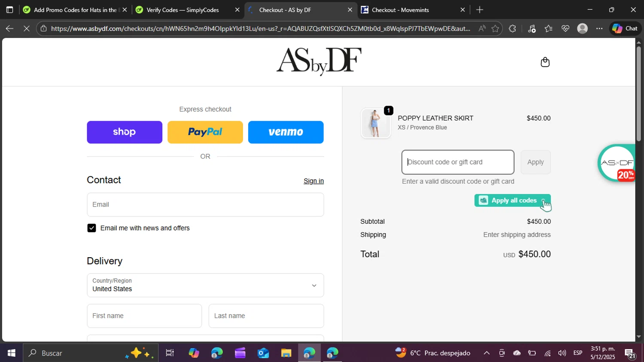Open notification center icon
Image resolution: width=644 pixels, height=362 pixels.
click(x=630, y=353)
